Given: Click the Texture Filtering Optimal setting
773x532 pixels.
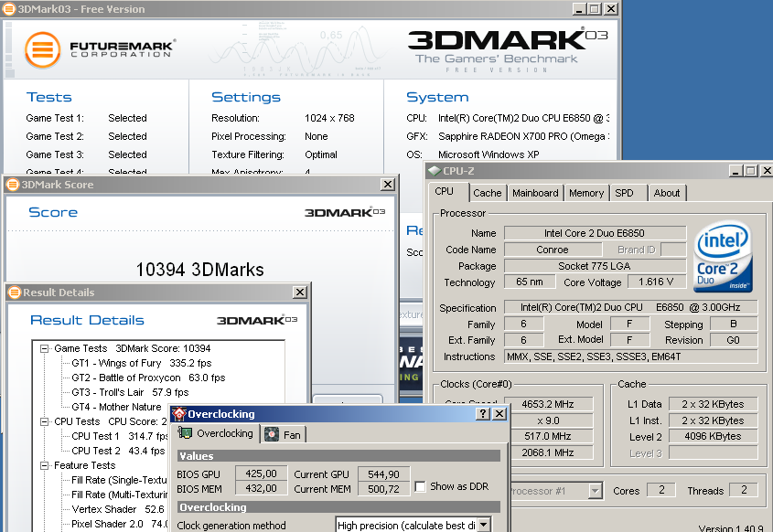Looking at the screenshot, I should pyautogui.click(x=321, y=154).
